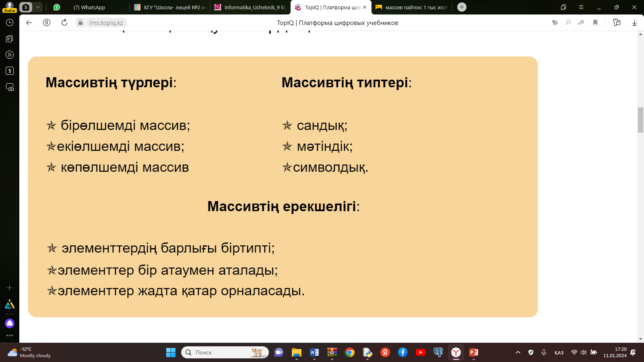Click the site security lock icon
This screenshot has width=644, height=362.
(80, 23)
